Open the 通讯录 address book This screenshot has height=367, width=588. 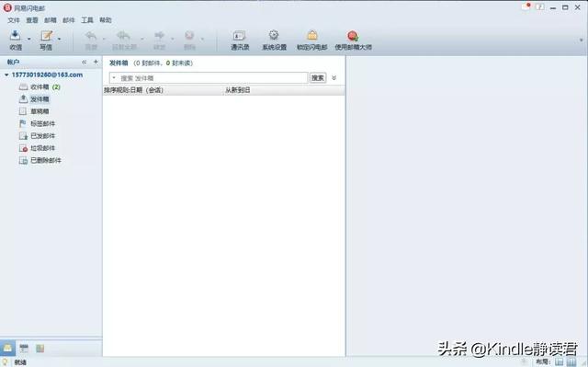[240, 40]
